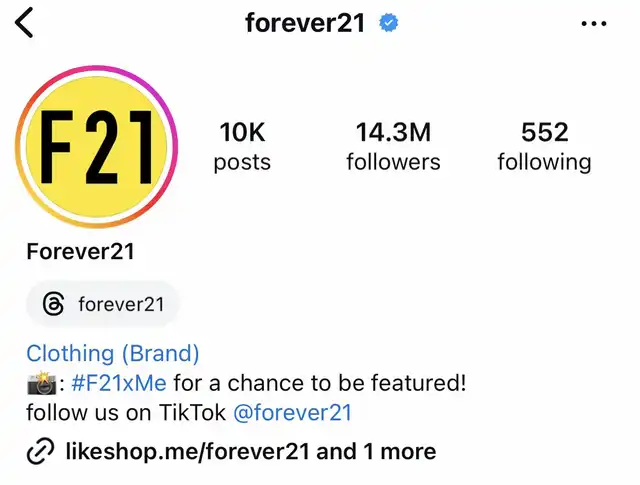Click the link chain icon

pyautogui.click(x=40, y=452)
